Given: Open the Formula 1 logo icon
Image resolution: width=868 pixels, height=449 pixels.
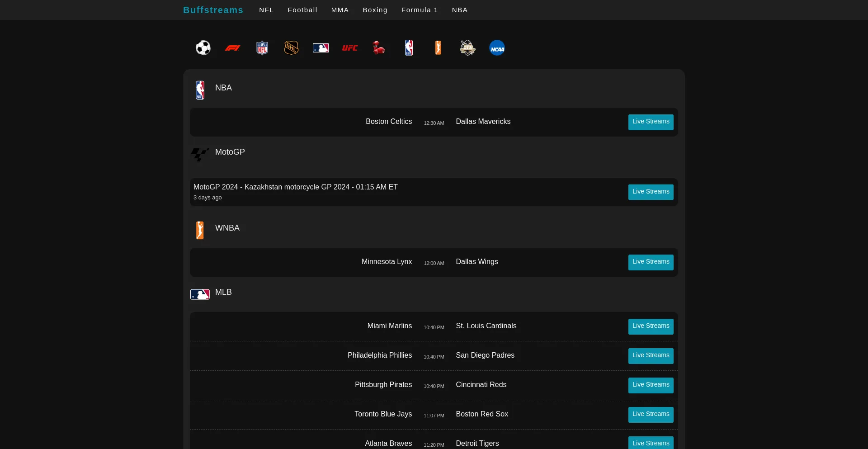Looking at the screenshot, I should click(x=232, y=47).
